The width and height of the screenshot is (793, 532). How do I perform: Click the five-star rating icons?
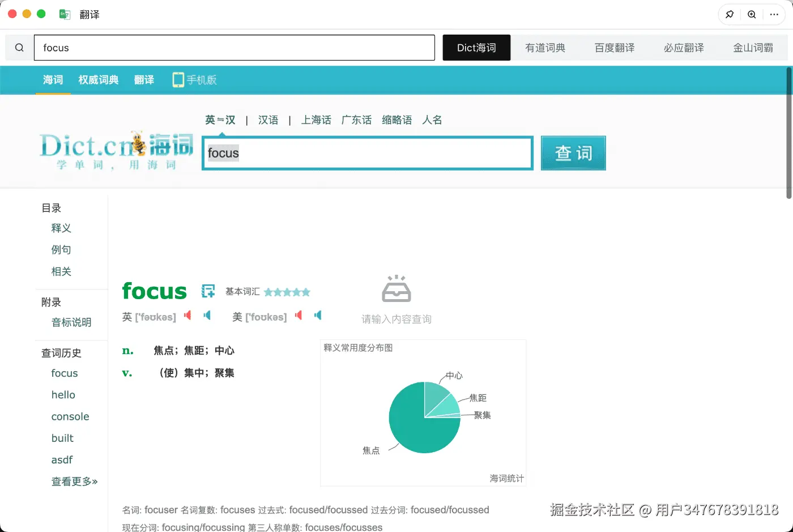287,292
